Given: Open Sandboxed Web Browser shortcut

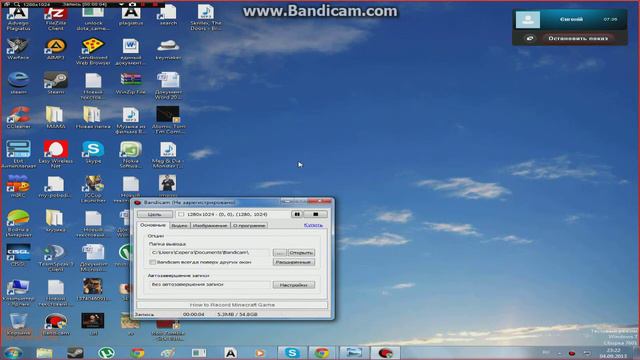Looking at the screenshot, I should pos(93,51).
